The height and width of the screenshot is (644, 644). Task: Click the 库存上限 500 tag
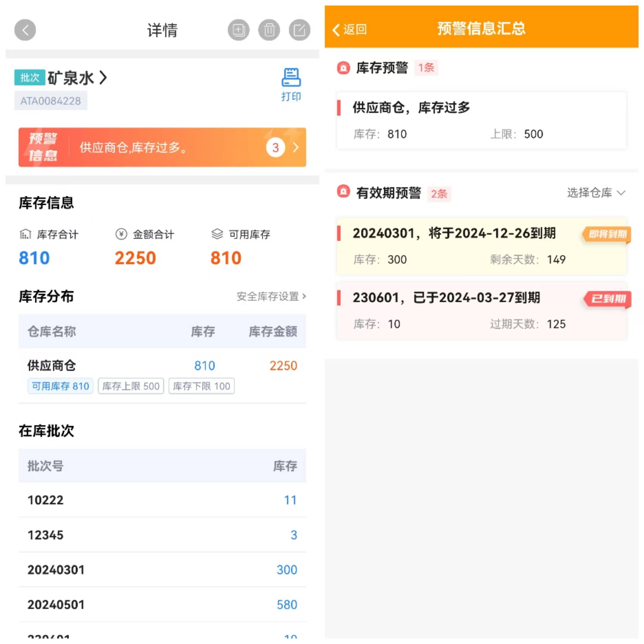[x=131, y=386]
